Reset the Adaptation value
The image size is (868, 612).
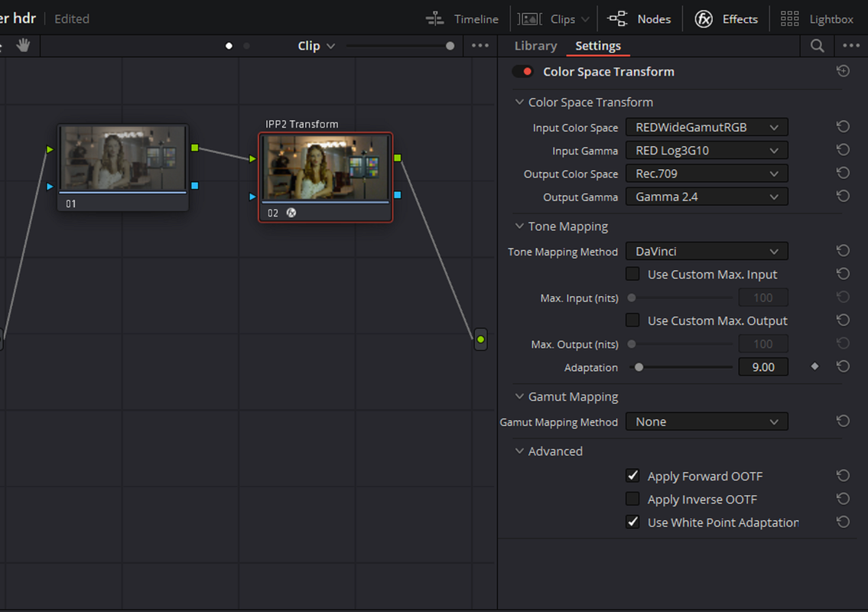(x=843, y=366)
